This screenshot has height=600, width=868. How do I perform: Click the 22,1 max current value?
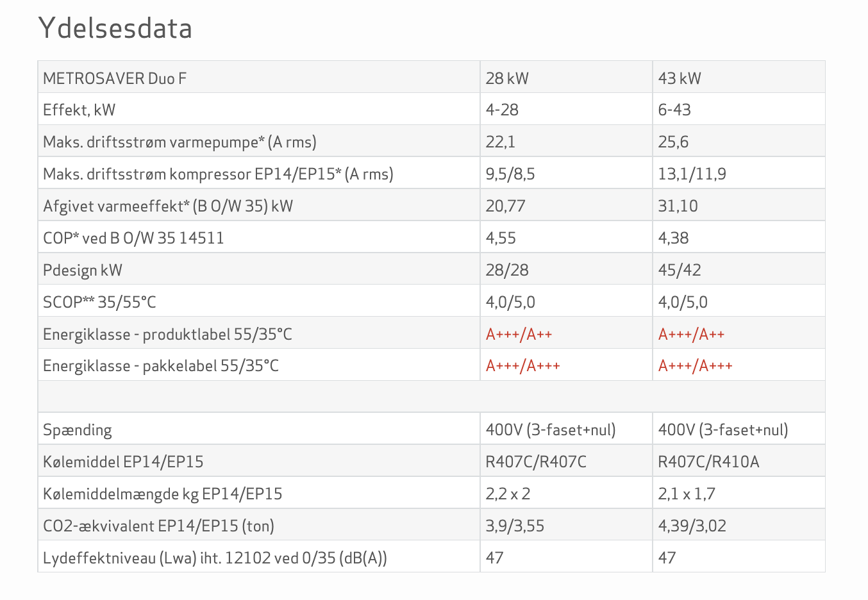tap(500, 142)
